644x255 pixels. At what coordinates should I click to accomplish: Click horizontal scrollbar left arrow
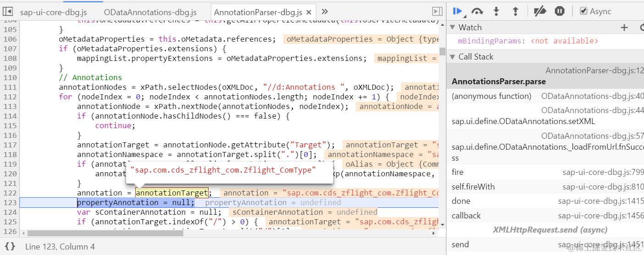[23, 233]
